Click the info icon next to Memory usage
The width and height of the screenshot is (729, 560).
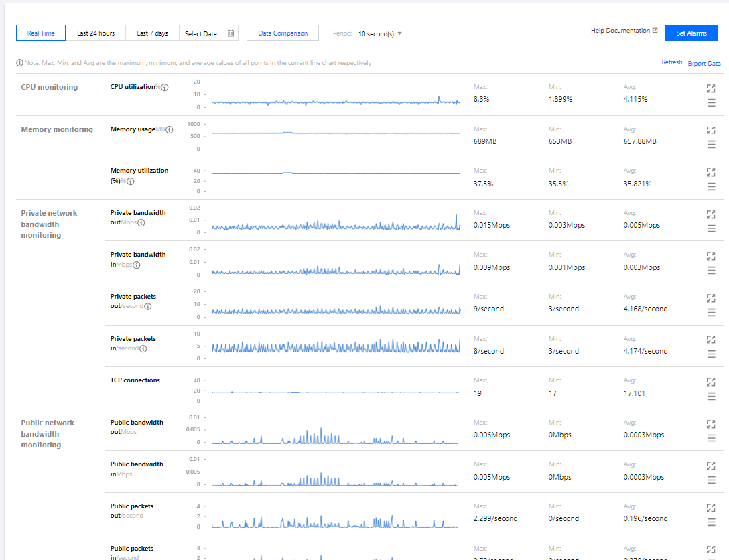tap(170, 130)
